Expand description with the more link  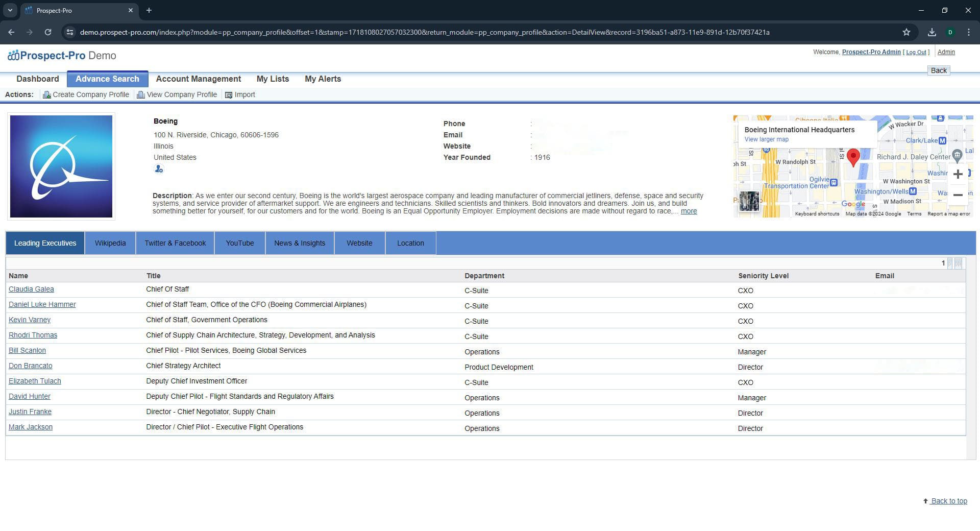(x=689, y=211)
